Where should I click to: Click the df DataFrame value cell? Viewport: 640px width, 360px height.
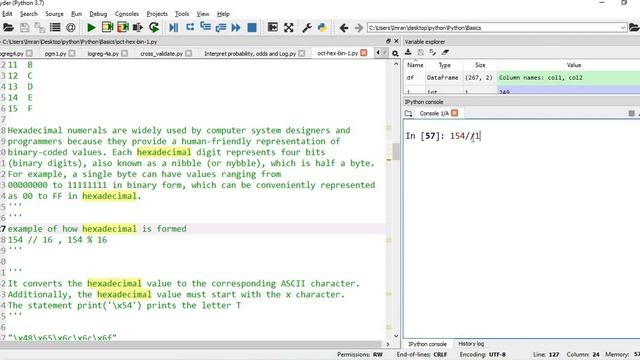569,78
